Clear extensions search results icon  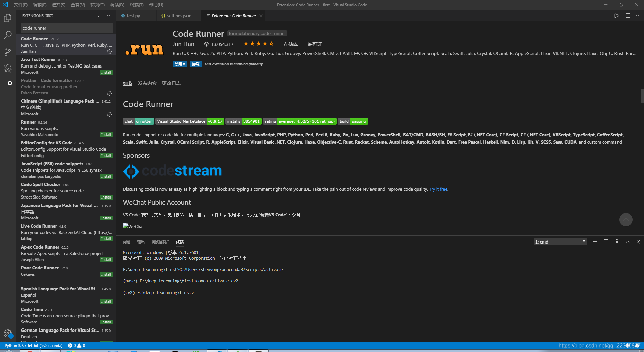[97, 16]
